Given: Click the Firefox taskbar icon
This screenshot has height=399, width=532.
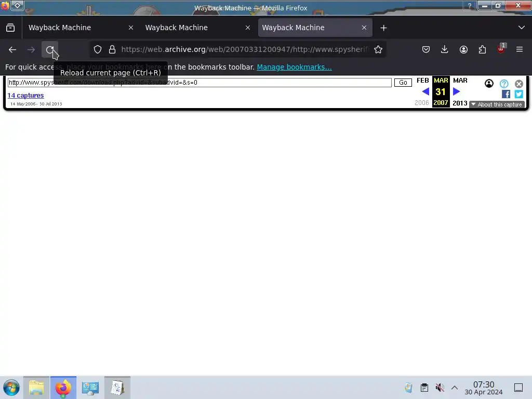Looking at the screenshot, I should click(x=63, y=388).
